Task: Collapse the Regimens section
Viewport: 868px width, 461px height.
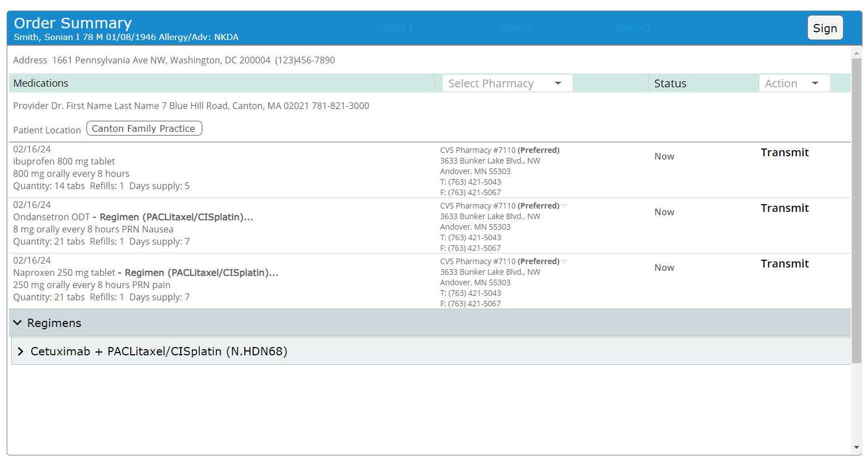Action: 17,323
